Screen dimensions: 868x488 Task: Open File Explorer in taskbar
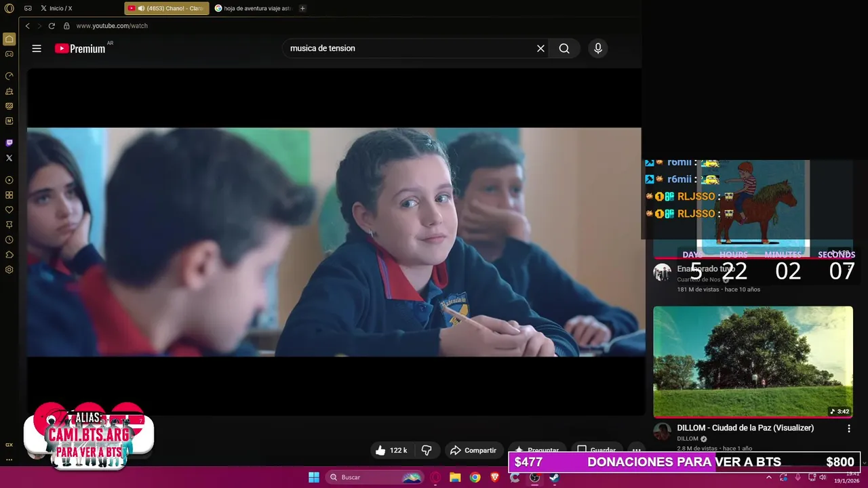[455, 477]
